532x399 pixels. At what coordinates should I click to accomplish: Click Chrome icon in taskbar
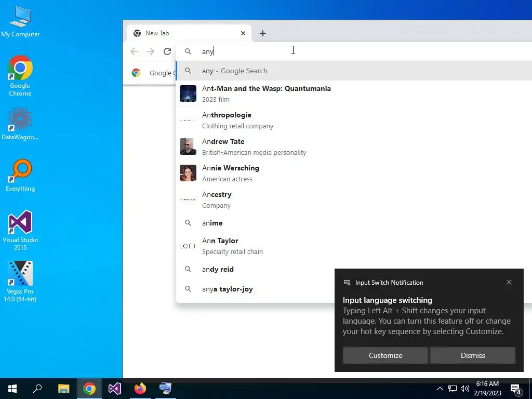tap(89, 389)
